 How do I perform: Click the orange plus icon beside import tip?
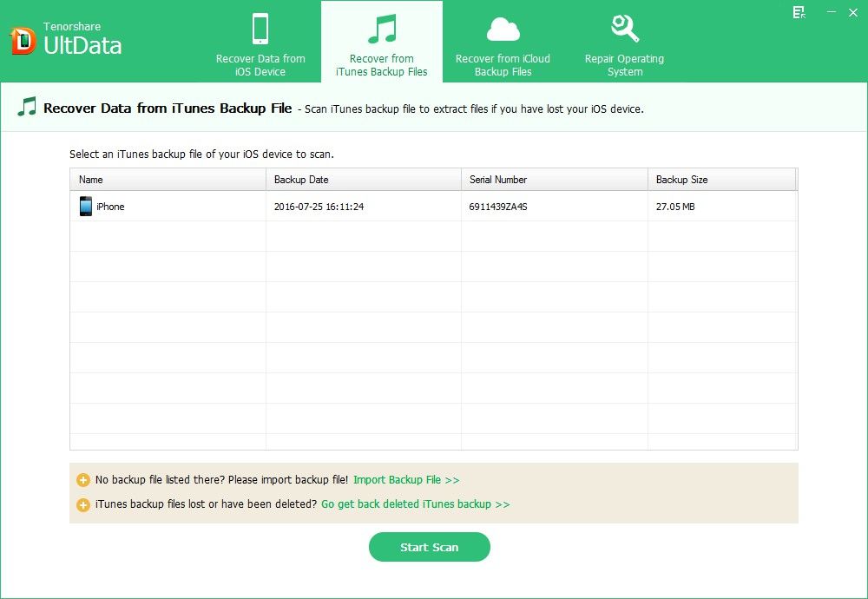(83, 479)
